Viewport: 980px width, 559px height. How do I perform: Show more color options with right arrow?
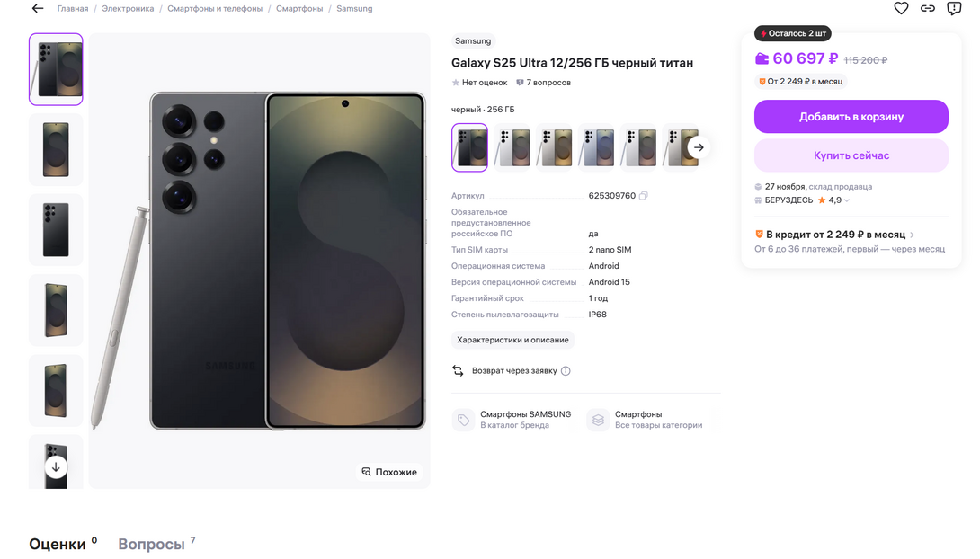coord(699,147)
